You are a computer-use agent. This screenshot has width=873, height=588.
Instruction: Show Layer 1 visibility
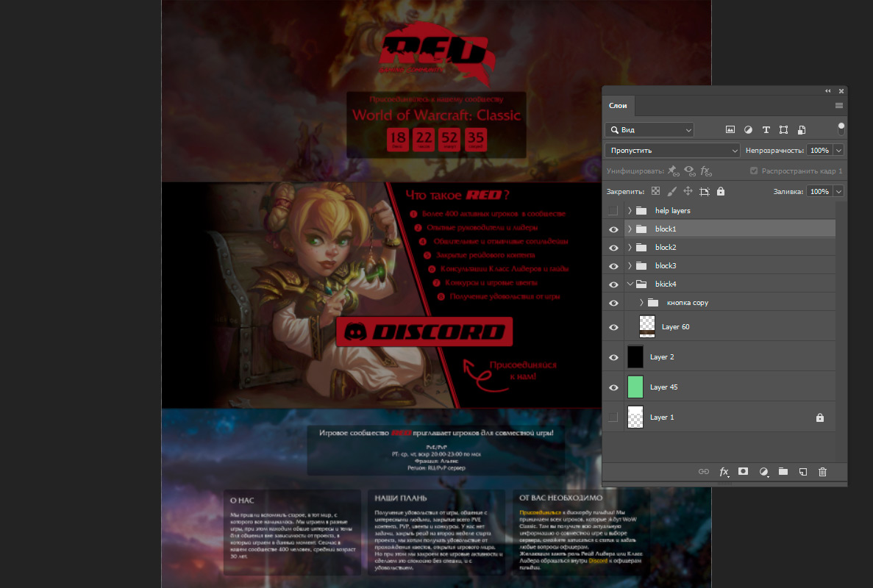(x=613, y=417)
